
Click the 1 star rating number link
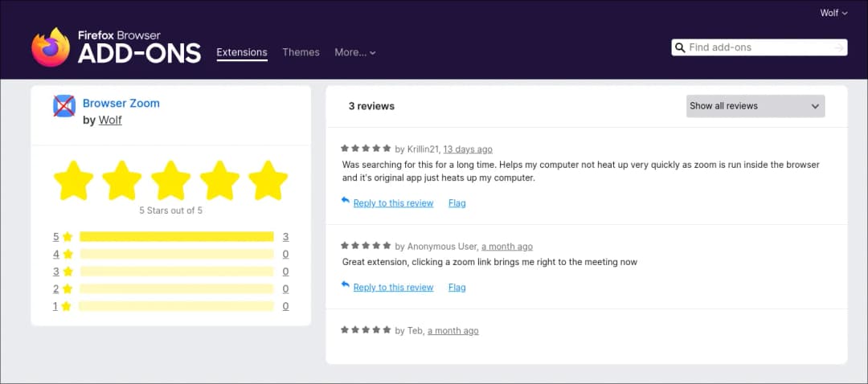coord(55,306)
